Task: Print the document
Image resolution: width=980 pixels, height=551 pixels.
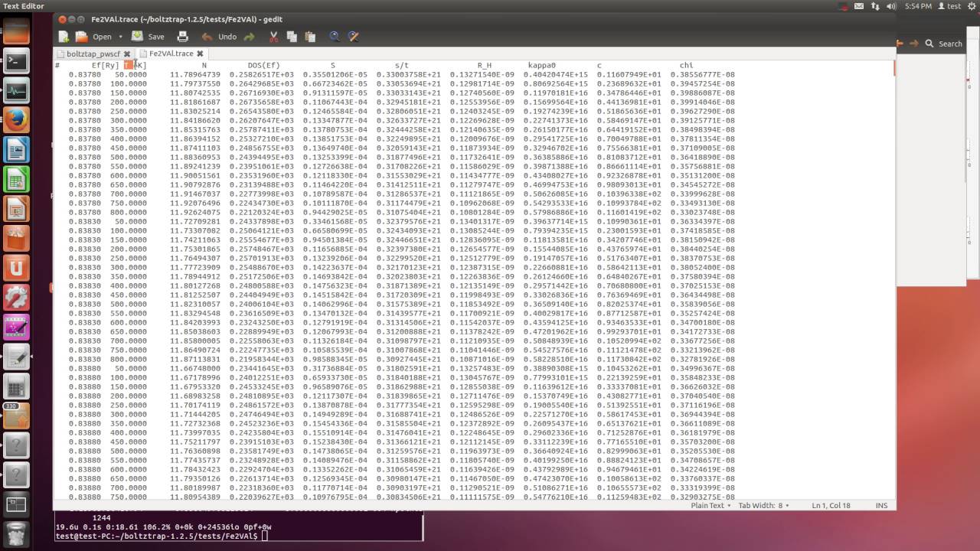Action: pos(182,36)
